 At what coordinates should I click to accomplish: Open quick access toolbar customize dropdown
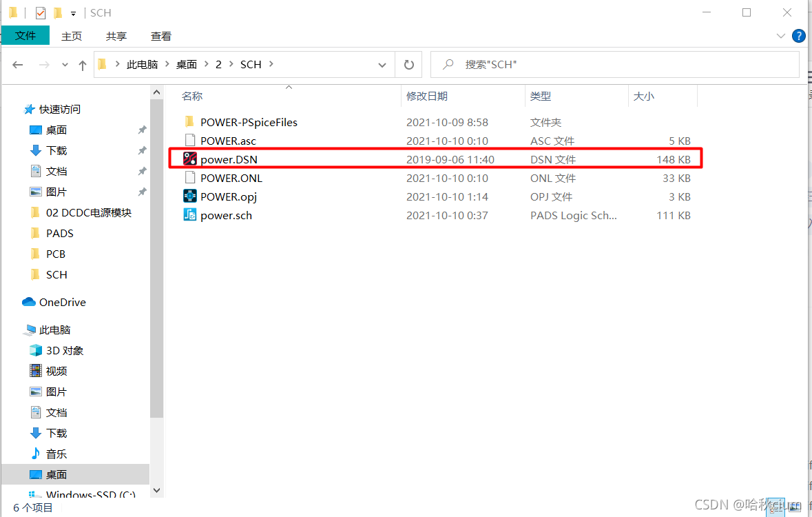click(x=74, y=14)
